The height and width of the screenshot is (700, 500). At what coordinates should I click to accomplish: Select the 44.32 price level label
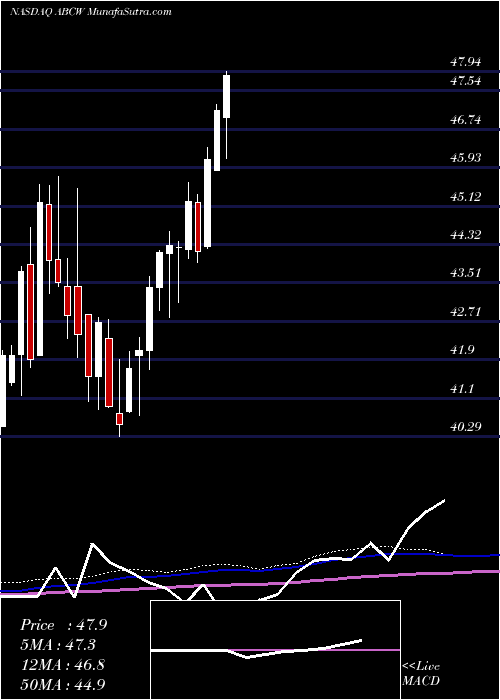pyautogui.click(x=466, y=235)
